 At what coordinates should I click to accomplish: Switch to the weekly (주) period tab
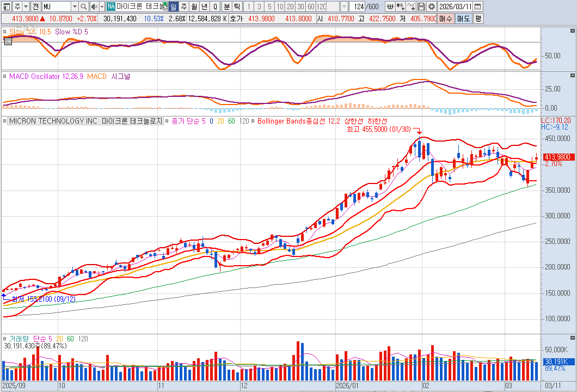point(183,7)
